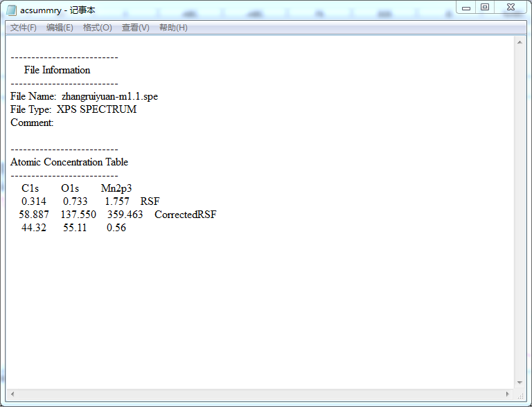532x407 pixels.
Task: Click the 'RSF' row label
Action: [x=150, y=201]
